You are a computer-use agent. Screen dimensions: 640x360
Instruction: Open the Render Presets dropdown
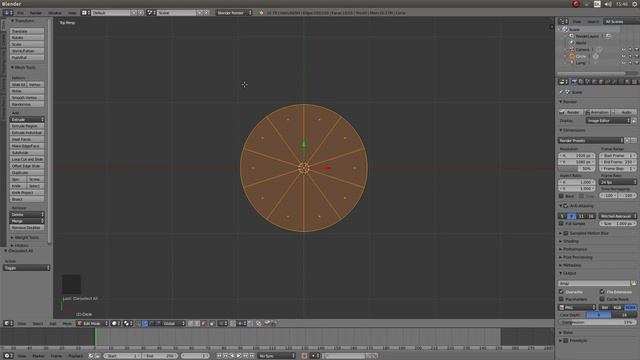[591, 140]
